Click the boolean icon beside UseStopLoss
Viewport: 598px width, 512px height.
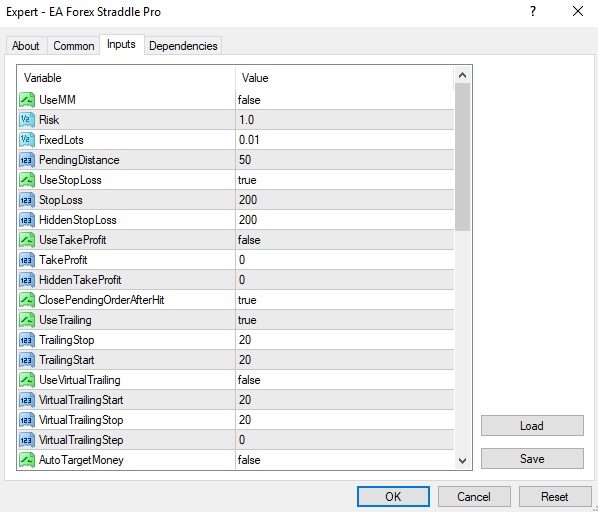27,180
